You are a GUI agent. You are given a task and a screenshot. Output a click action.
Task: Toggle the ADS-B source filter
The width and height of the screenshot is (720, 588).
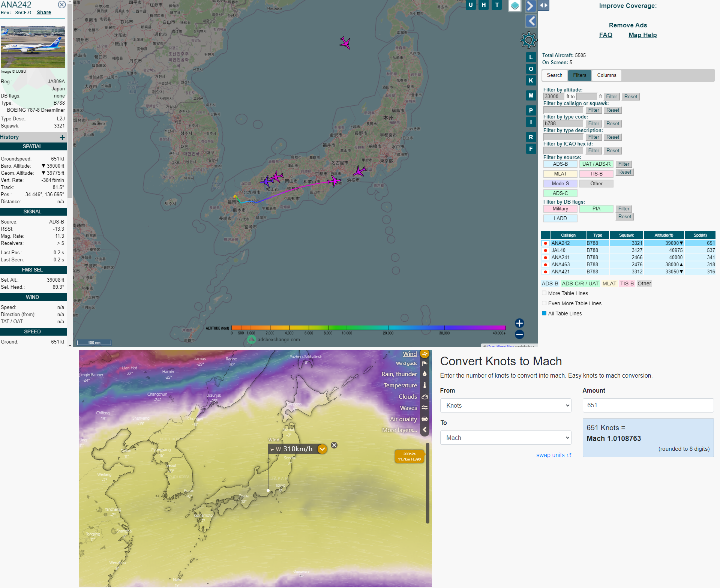560,164
